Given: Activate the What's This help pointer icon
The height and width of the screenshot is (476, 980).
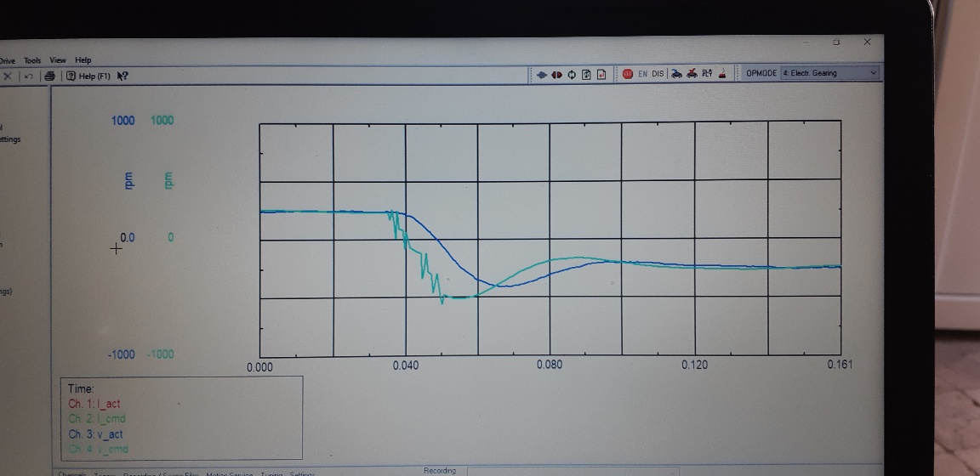Looking at the screenshot, I should [122, 76].
